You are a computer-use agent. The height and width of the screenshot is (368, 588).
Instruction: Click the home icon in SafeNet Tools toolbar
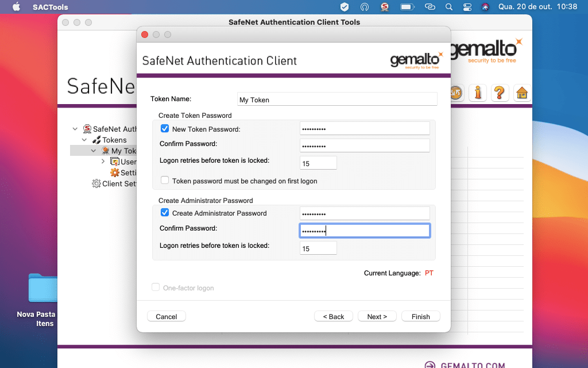pyautogui.click(x=521, y=93)
